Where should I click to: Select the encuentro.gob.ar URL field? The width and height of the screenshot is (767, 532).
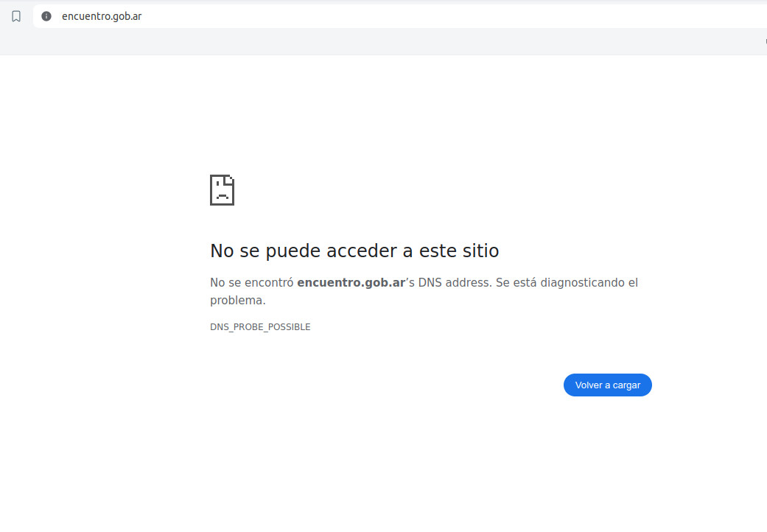click(399, 16)
